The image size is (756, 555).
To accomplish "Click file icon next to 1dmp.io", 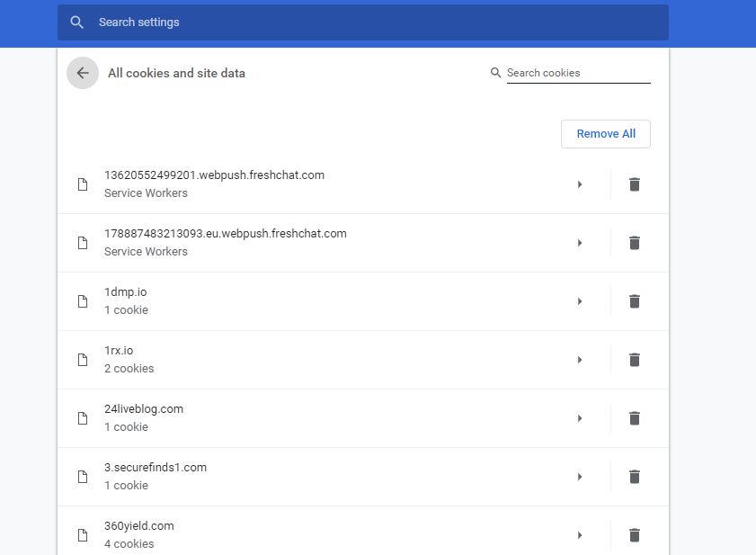I will point(83,301).
